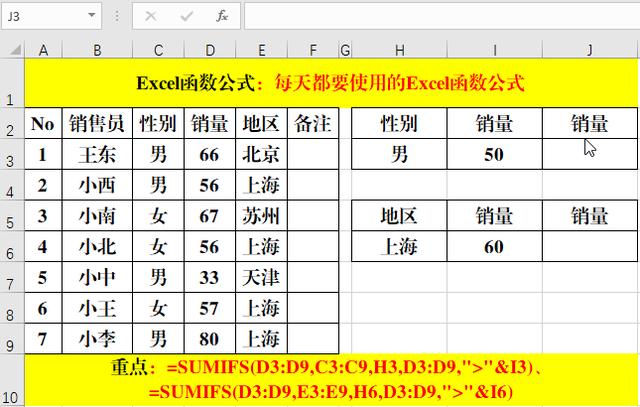The image size is (640, 407).
Task: Select row 1 header
Action: point(12,83)
